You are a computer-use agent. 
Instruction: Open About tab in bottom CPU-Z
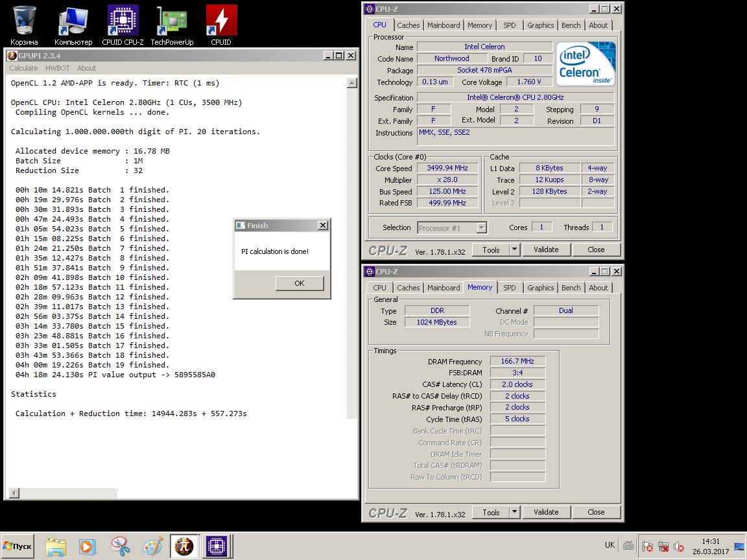[599, 288]
